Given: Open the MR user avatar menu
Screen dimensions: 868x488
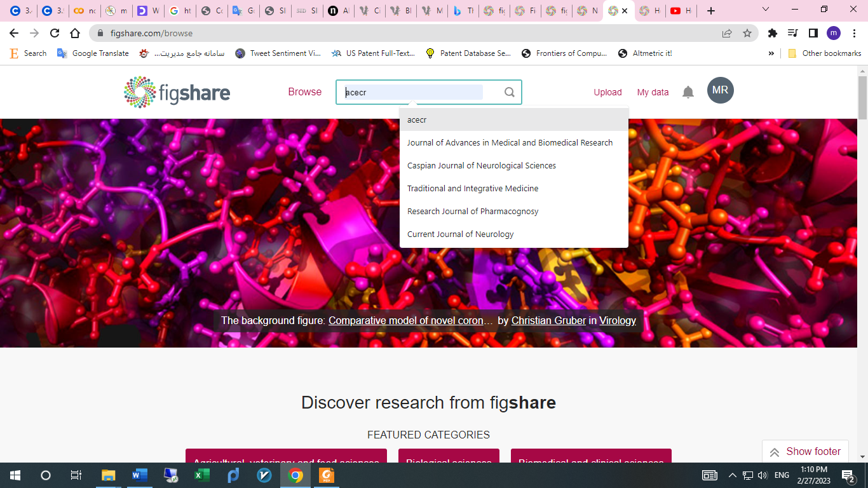Looking at the screenshot, I should click(721, 90).
